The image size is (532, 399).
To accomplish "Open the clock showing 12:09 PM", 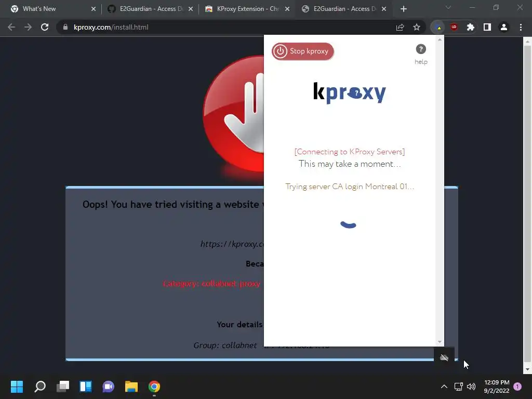I will [497, 387].
